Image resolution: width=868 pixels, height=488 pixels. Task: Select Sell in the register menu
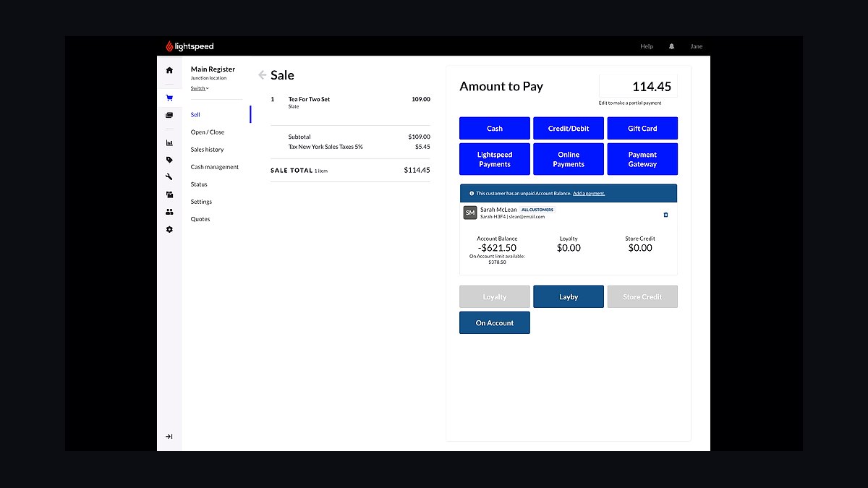195,115
